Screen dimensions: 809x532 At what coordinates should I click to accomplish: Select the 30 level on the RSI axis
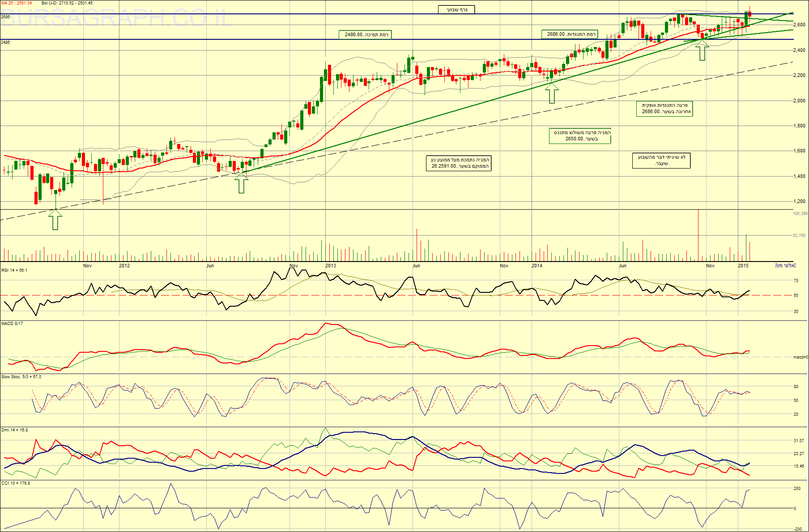point(796,312)
